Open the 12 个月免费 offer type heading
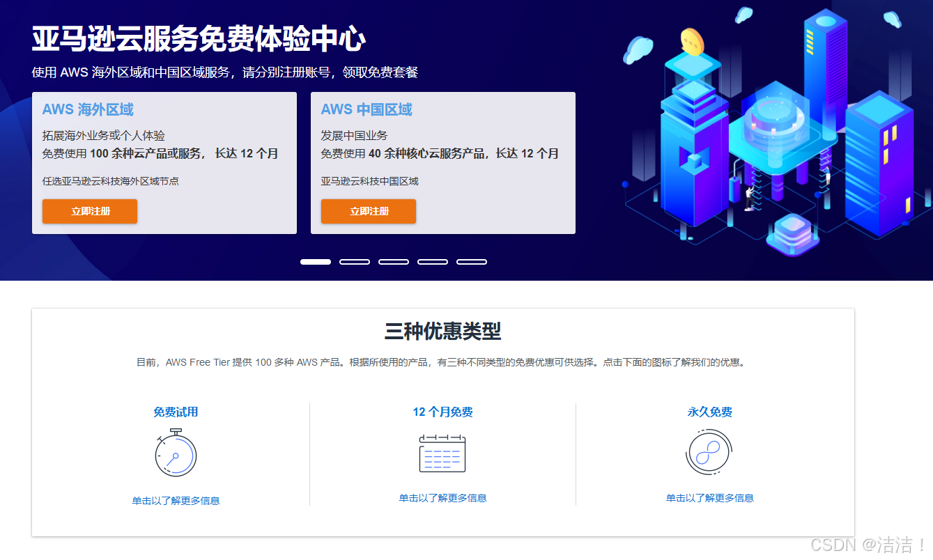This screenshot has width=933, height=560. [442, 412]
